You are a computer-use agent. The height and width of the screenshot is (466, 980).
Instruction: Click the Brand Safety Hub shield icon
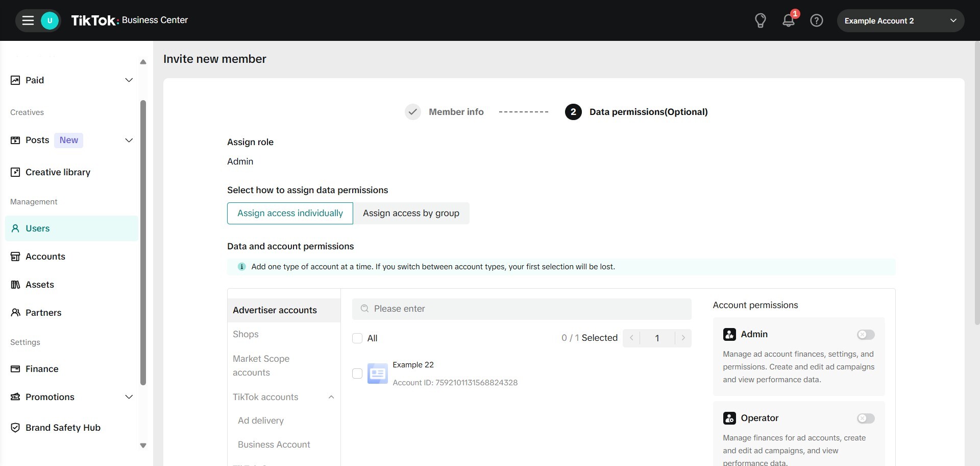click(x=15, y=428)
